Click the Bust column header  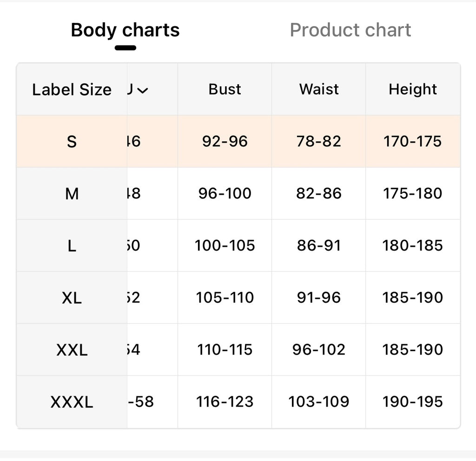(x=225, y=89)
